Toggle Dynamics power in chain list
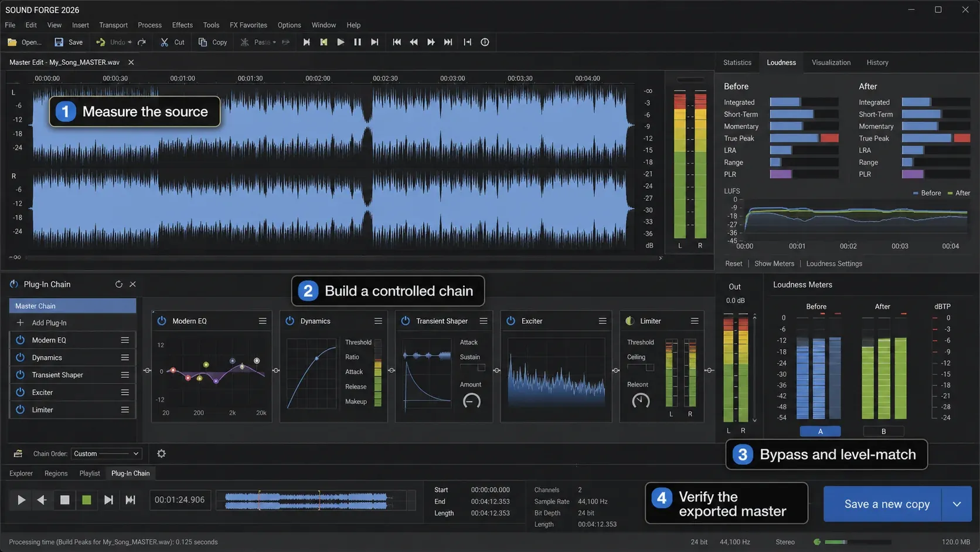The image size is (980, 552). 20,357
